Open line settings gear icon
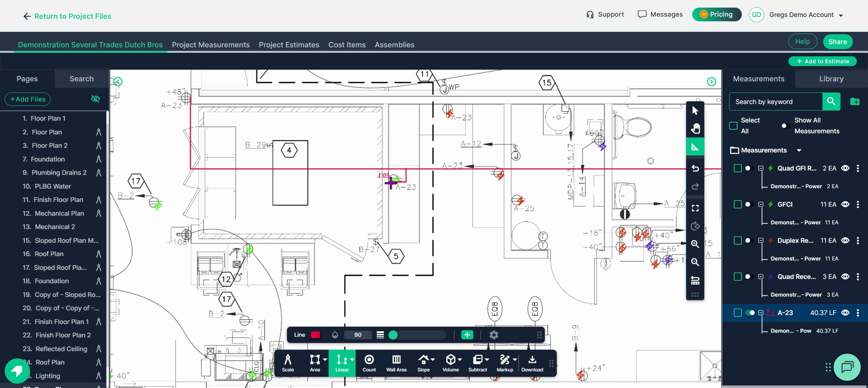868x388 pixels. click(494, 335)
